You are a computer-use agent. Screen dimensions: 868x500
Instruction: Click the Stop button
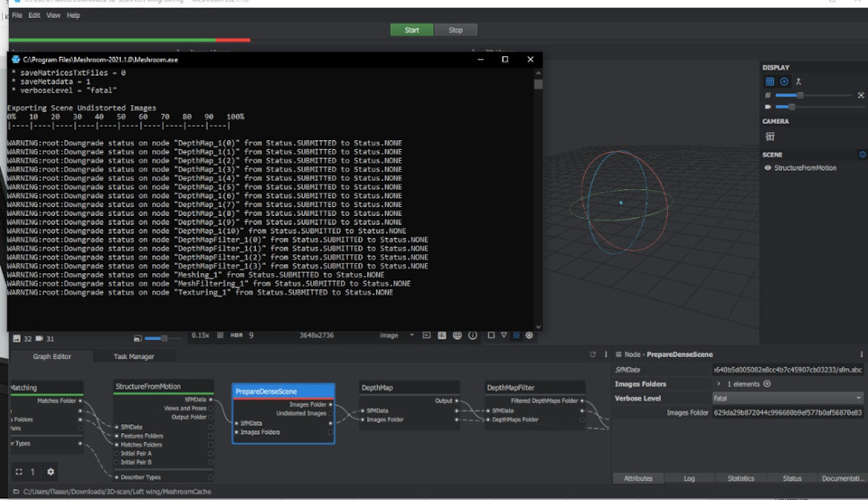tap(456, 30)
